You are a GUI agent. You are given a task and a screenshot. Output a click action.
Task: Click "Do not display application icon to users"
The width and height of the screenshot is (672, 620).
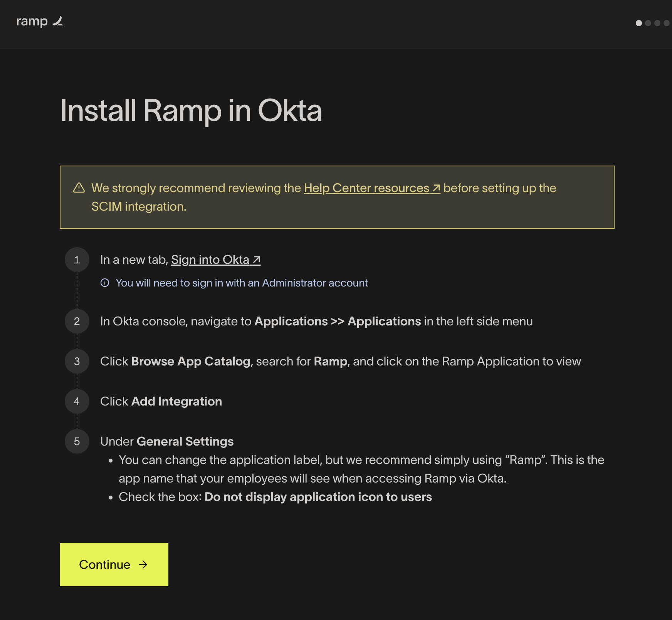click(x=318, y=497)
